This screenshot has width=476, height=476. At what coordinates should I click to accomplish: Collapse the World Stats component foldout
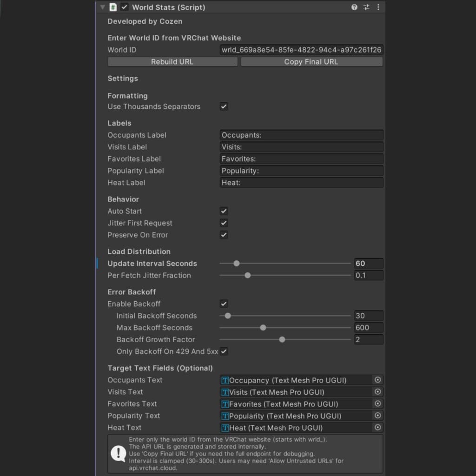(x=103, y=7)
